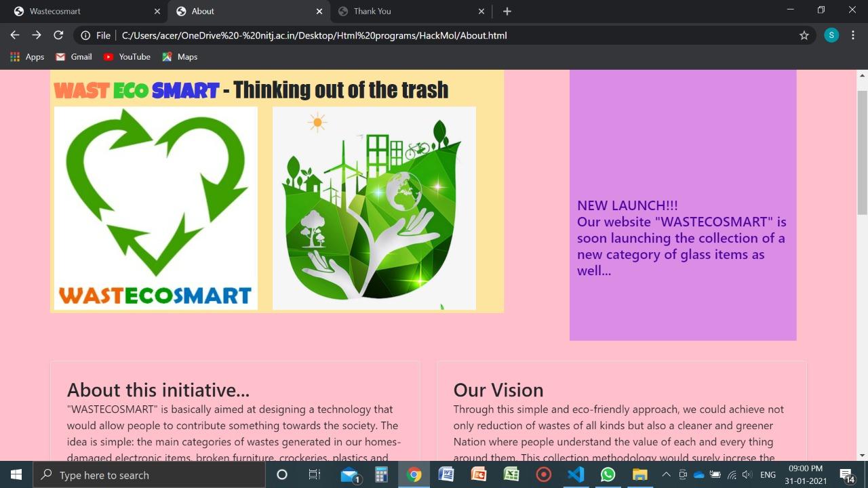
Task: Open File Explorer from taskbar
Action: (640, 474)
